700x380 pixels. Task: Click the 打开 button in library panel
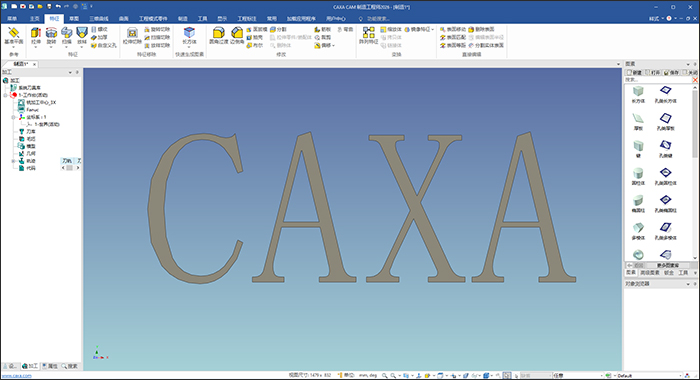(652, 72)
